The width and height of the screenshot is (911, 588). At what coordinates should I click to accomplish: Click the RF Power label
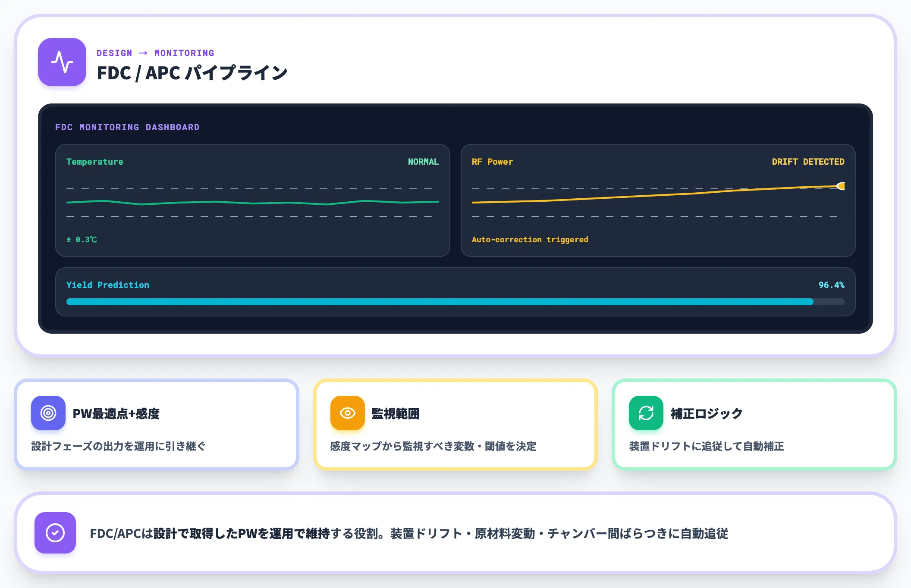[x=492, y=162]
